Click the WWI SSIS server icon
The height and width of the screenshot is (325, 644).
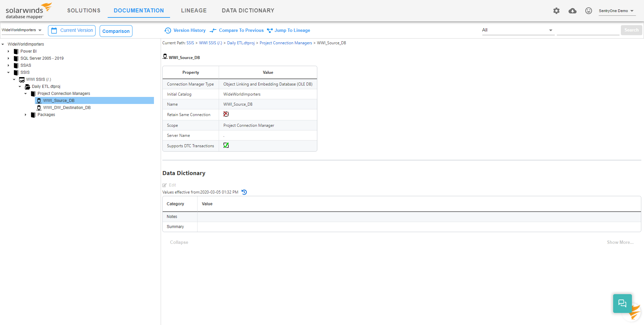[x=22, y=80]
